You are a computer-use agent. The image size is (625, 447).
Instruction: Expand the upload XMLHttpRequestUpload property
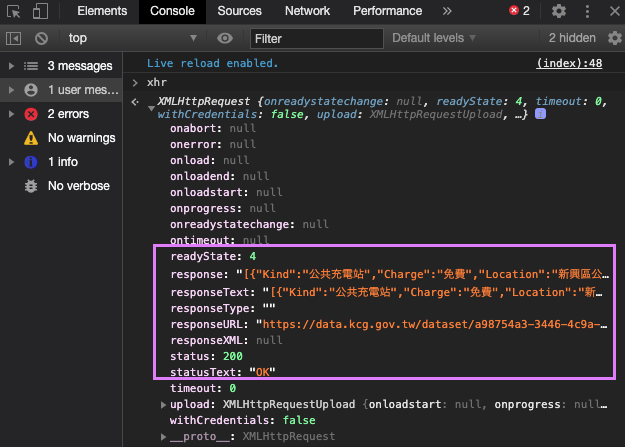point(165,404)
